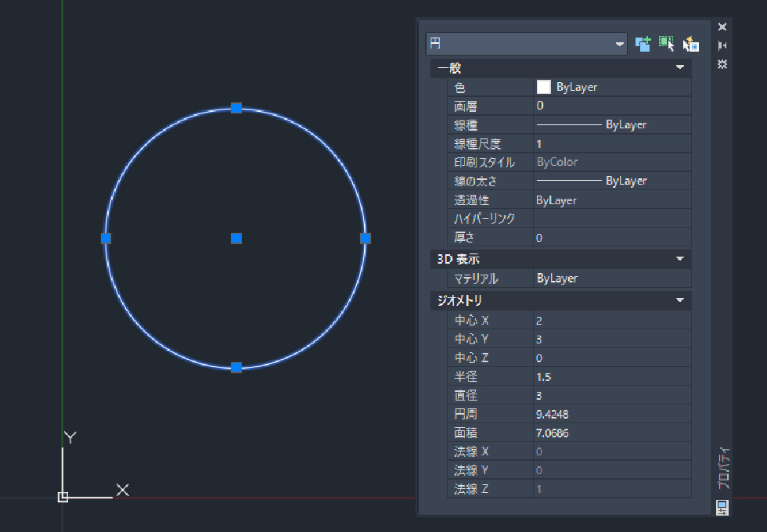Click the 中心 X value field
This screenshot has height=532, width=767.
pyautogui.click(x=612, y=321)
